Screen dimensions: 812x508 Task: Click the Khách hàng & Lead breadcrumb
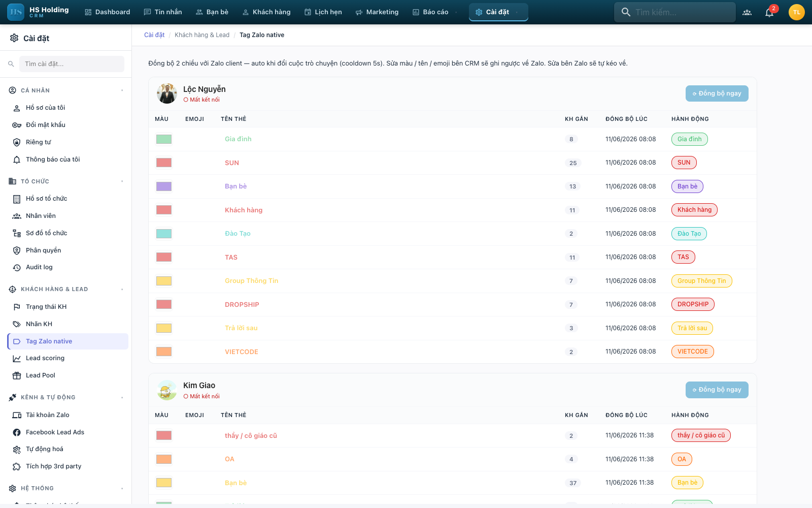(x=202, y=35)
